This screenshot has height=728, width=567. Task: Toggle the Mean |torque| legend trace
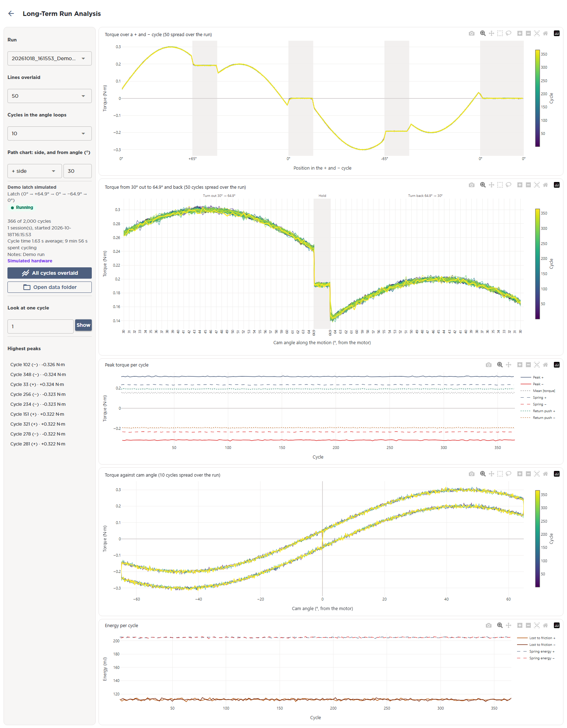click(538, 391)
